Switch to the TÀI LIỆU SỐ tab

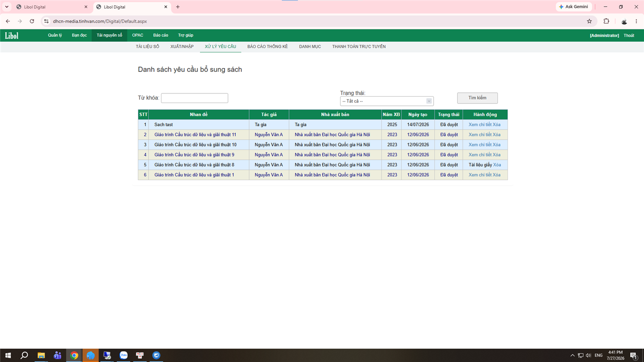(148, 47)
